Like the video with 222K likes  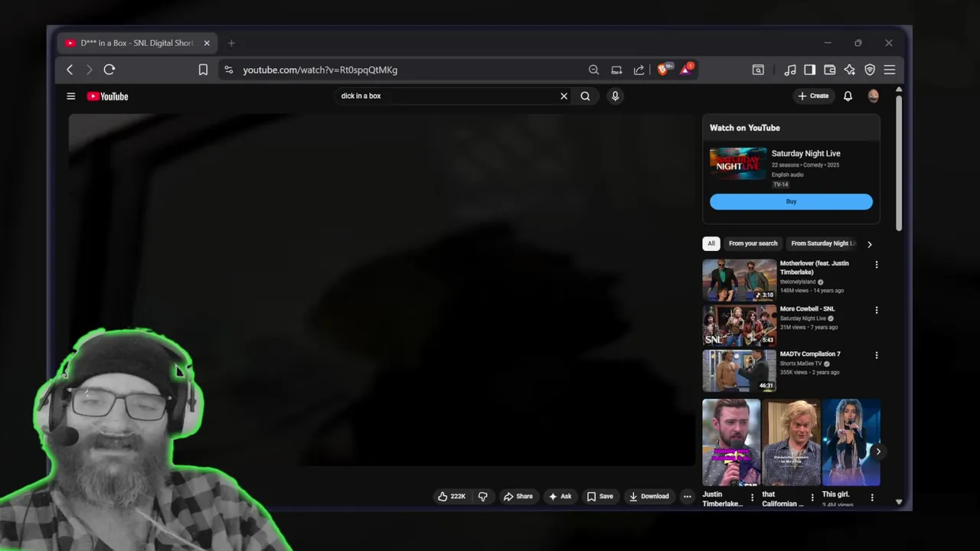pyautogui.click(x=452, y=497)
